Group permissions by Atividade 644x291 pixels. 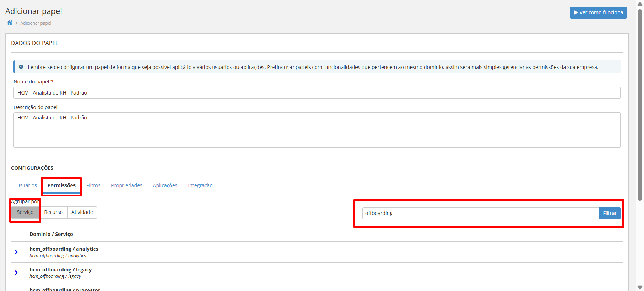tap(82, 212)
